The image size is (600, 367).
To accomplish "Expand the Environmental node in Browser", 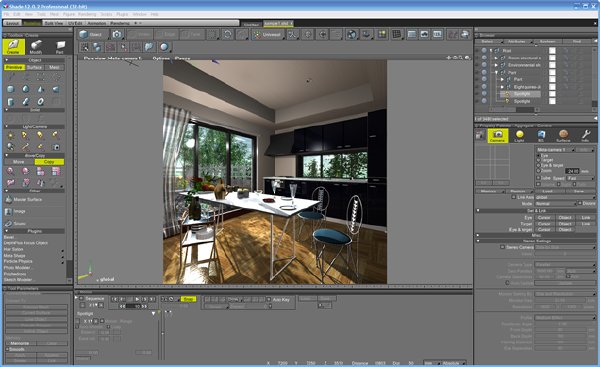I will tap(496, 65).
